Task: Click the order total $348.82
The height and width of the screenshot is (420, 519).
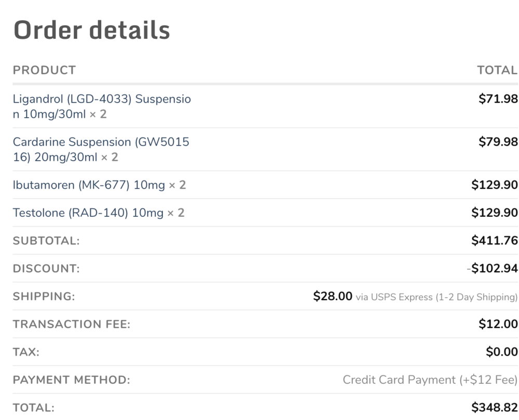Action: 495,408
